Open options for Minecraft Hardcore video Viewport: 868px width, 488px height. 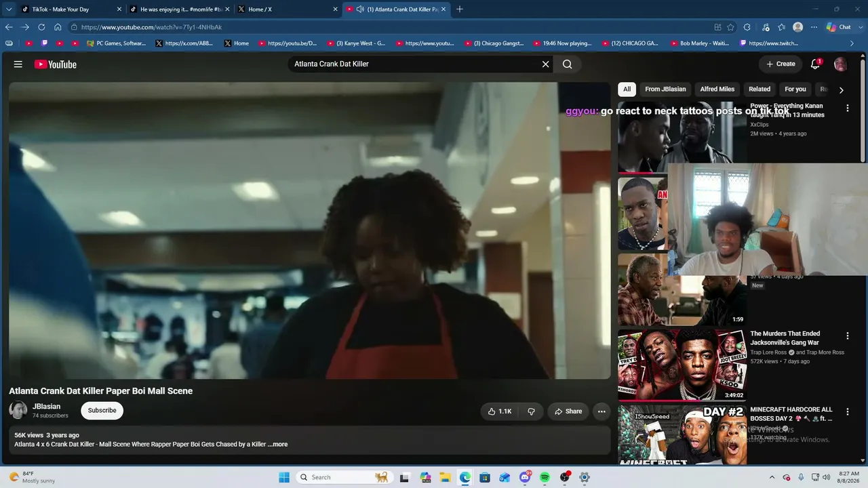(848, 411)
